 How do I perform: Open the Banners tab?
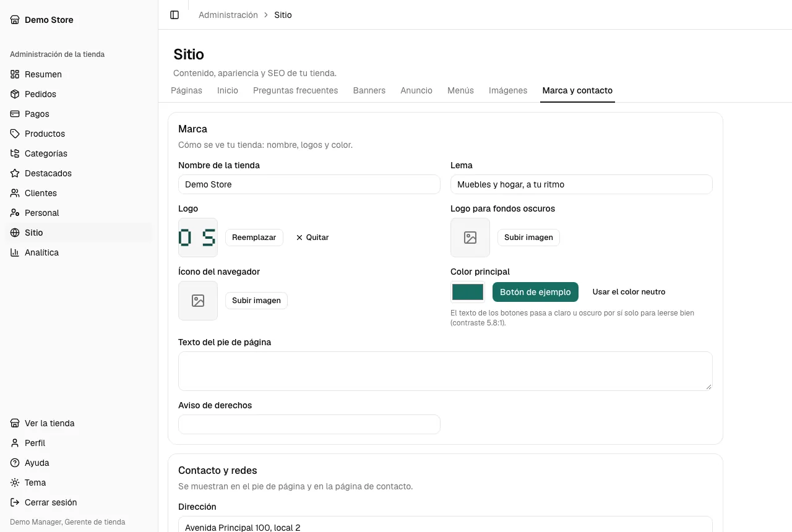coord(369,90)
